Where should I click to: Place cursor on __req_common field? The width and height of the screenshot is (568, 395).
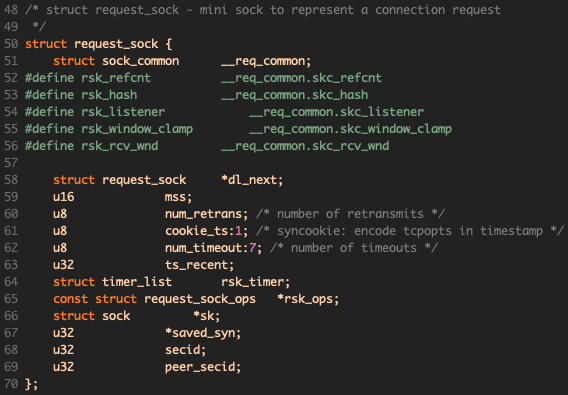click(264, 61)
